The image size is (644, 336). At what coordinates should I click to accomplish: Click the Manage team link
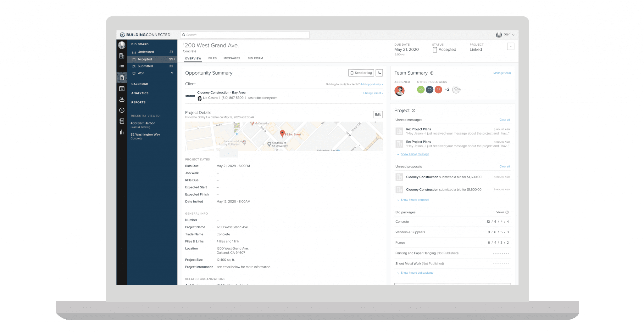pyautogui.click(x=502, y=73)
